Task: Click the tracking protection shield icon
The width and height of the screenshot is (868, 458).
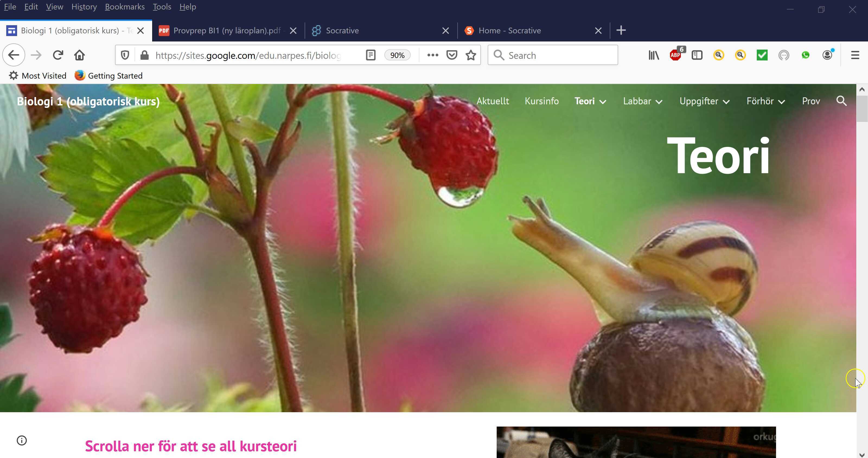Action: pyautogui.click(x=125, y=55)
